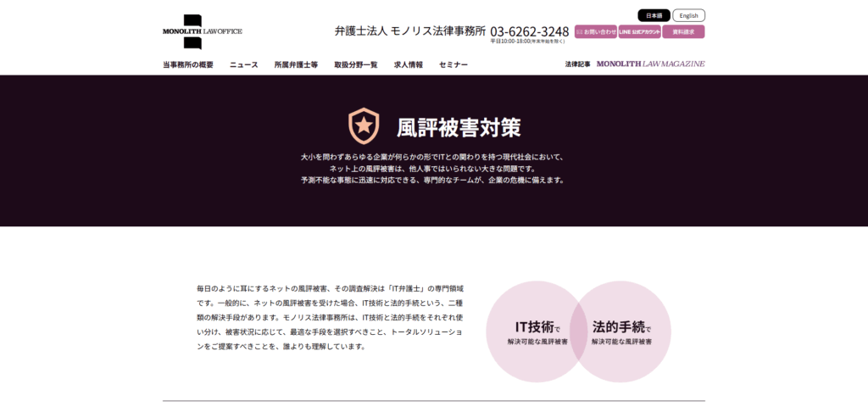Open 当事務所の概要 menu

pyautogui.click(x=188, y=64)
